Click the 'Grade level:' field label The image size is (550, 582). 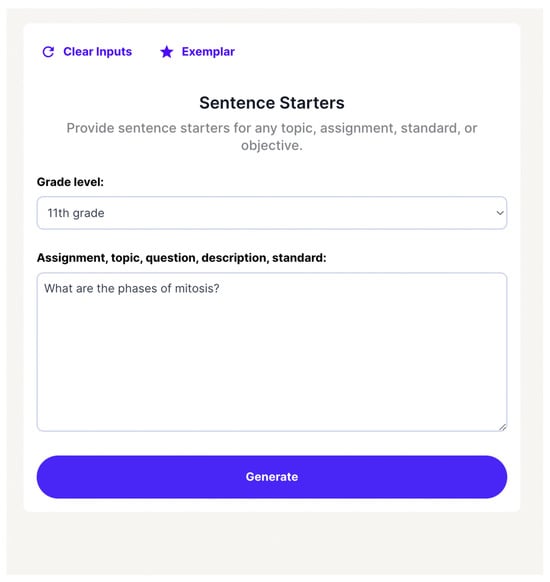tap(70, 182)
